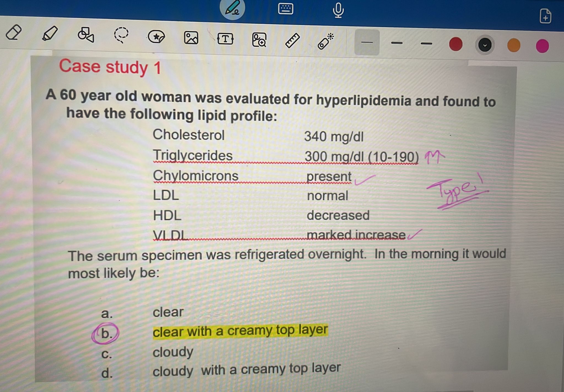Viewport: 564px width, 392px height.
Task: Open the zoom window tool
Action: (259, 40)
